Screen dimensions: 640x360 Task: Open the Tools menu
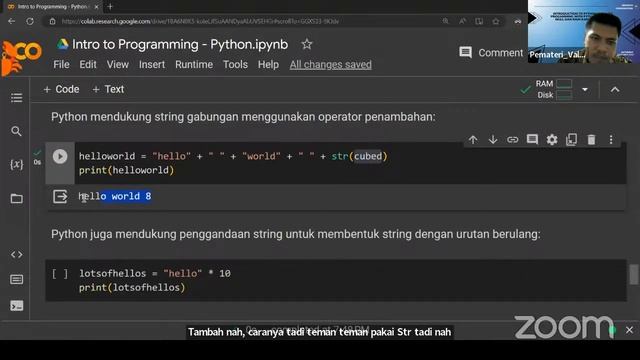pyautogui.click(x=235, y=64)
